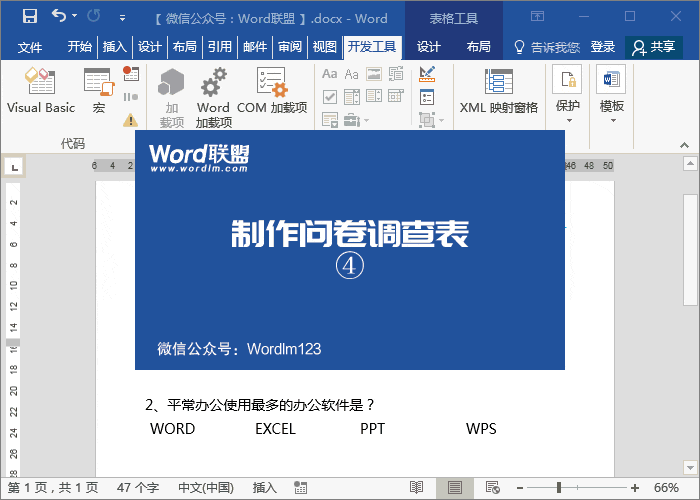Click macro recording status bar icon
This screenshot has height=500, width=700.
(300, 488)
